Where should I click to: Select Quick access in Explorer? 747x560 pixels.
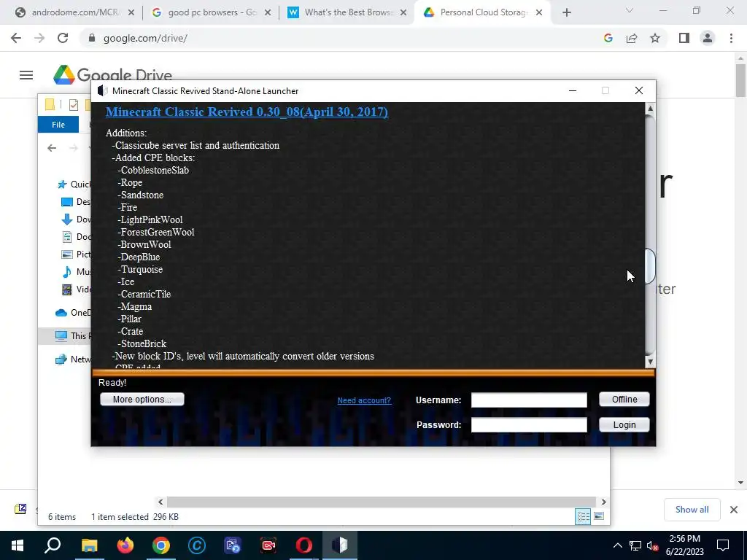[x=74, y=184]
